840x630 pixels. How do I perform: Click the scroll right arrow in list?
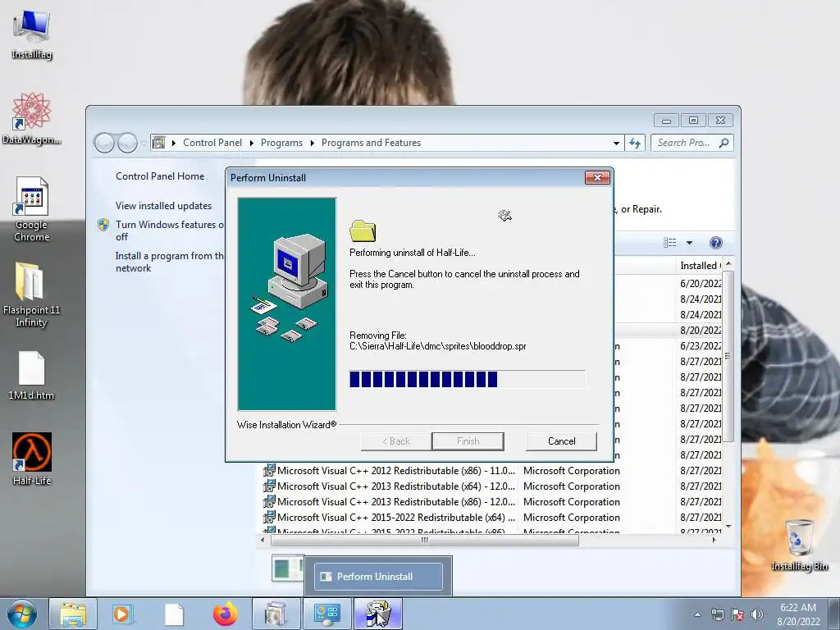714,540
